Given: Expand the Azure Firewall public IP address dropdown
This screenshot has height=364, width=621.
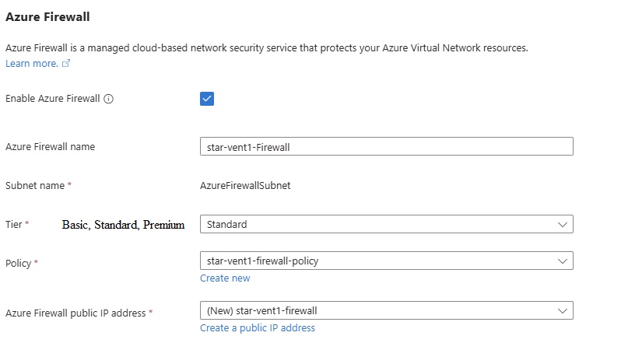Looking at the screenshot, I should point(374,310).
